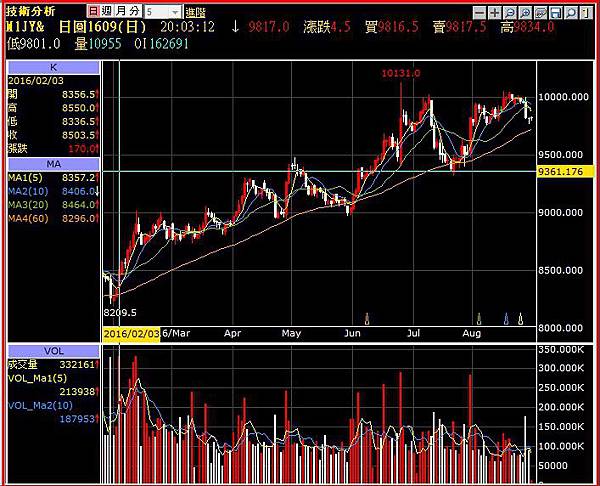Screen dimensions: 600x486
Task: Click the 9361.176 price marker
Action: click(565, 171)
